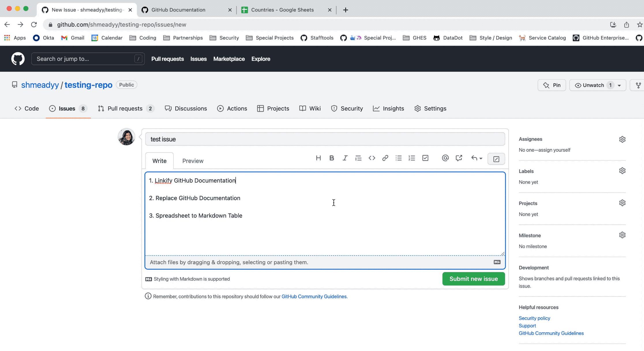Click the unordered bullet list icon

pos(398,158)
